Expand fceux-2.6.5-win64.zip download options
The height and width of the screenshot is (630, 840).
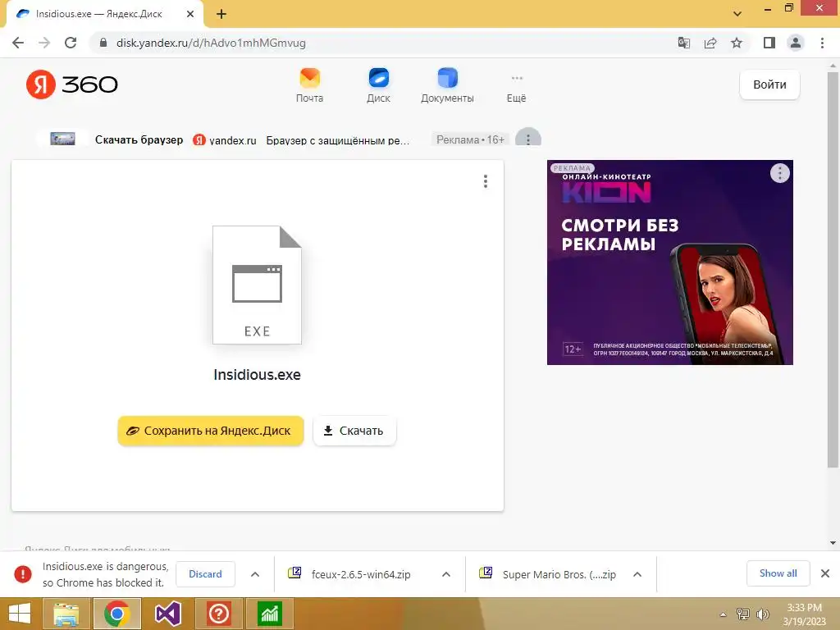445,574
